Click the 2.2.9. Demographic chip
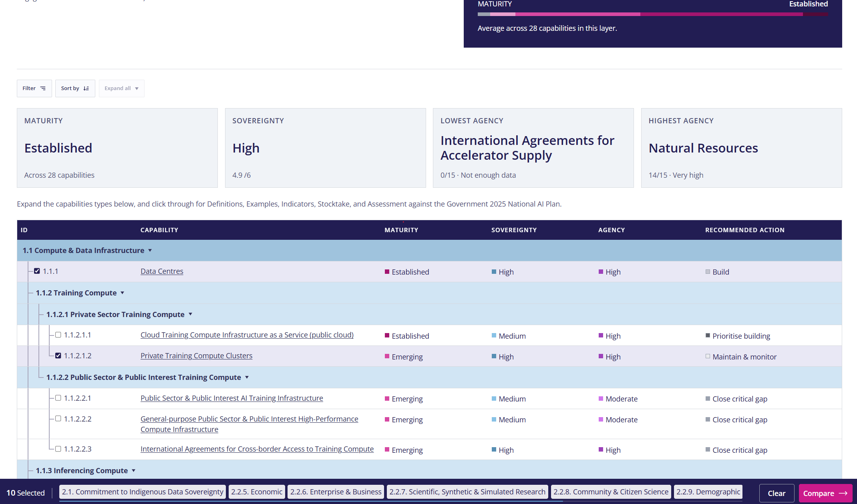857x504 pixels. click(708, 492)
